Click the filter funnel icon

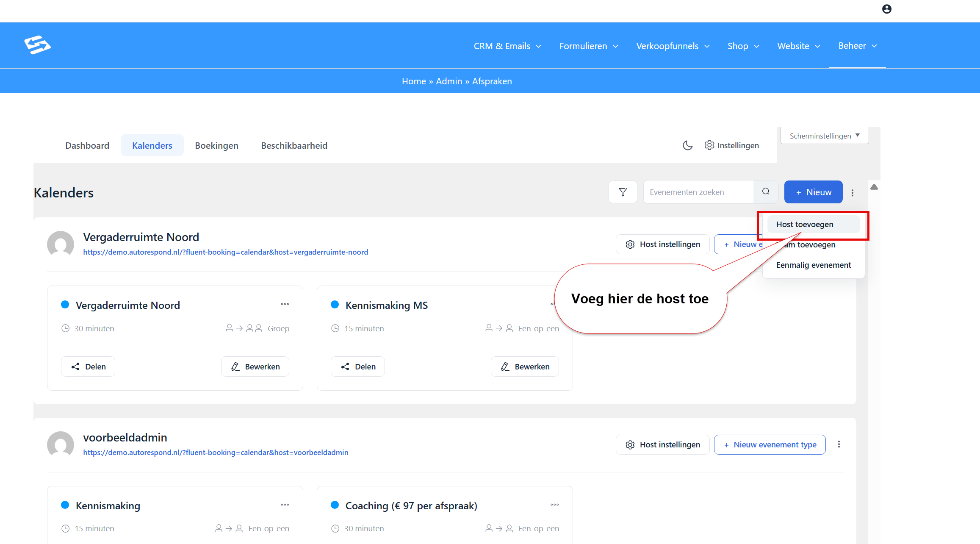(623, 192)
